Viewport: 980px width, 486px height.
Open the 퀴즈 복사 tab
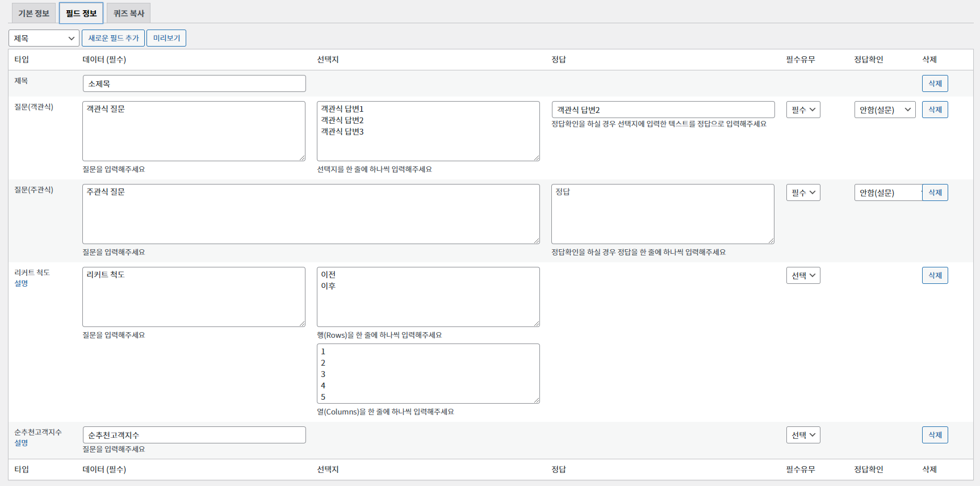pos(129,13)
